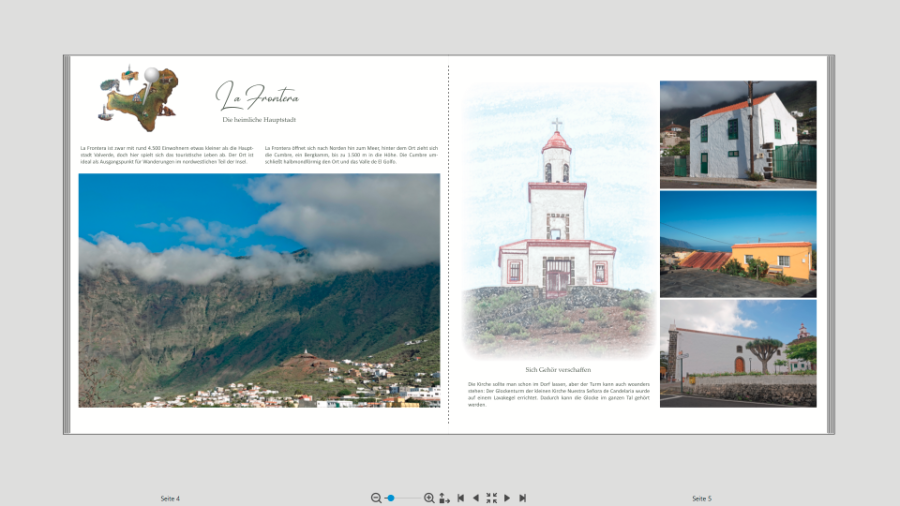Click the zoom in magnifier icon
This screenshot has height=506, width=900.
click(x=429, y=498)
